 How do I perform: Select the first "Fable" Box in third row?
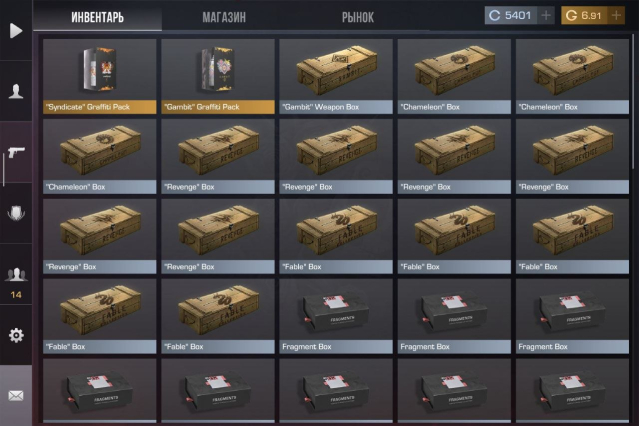click(336, 236)
